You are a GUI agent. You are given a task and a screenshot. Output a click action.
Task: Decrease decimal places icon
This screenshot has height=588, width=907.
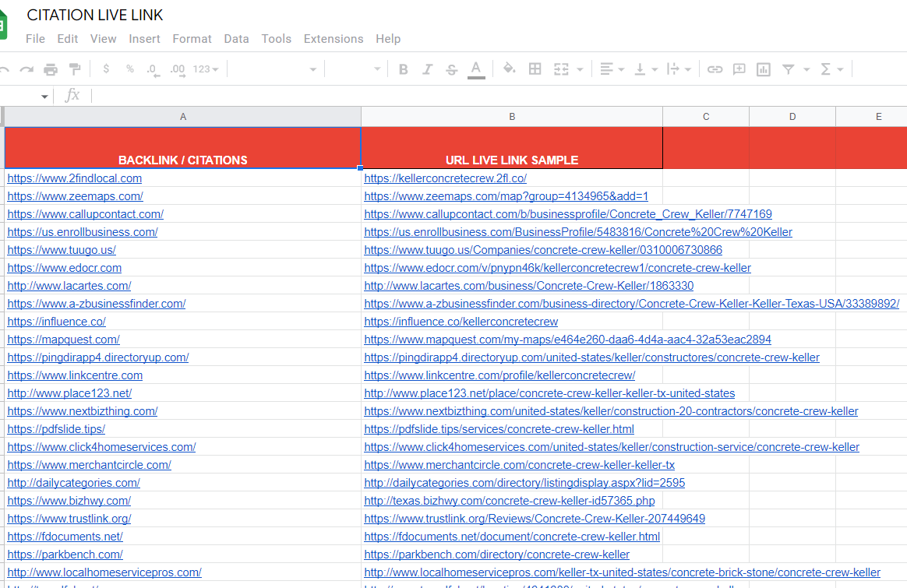[x=153, y=70]
